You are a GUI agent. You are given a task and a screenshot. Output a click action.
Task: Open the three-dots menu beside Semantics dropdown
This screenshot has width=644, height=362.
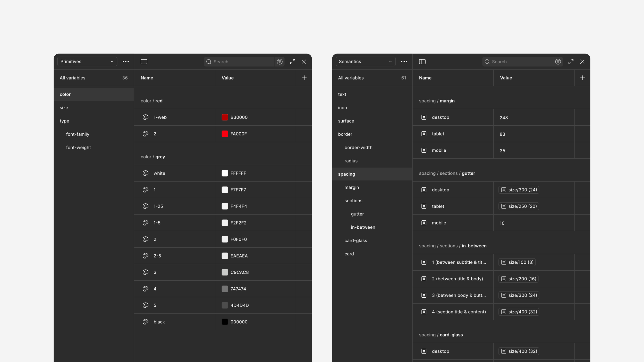point(404,62)
